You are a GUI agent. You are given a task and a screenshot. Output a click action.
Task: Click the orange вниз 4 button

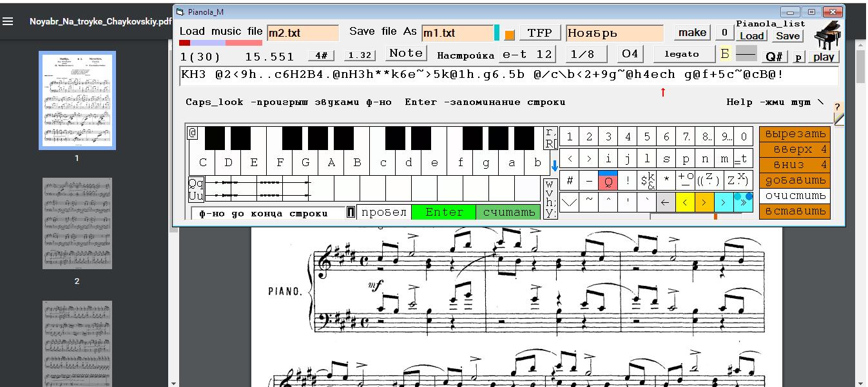pyautogui.click(x=795, y=165)
